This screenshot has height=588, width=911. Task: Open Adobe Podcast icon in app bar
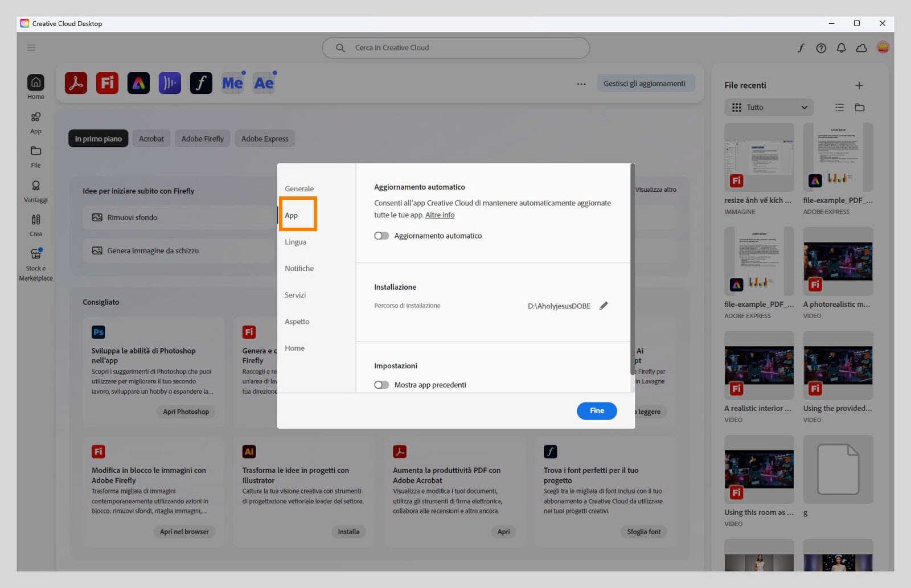tap(170, 83)
